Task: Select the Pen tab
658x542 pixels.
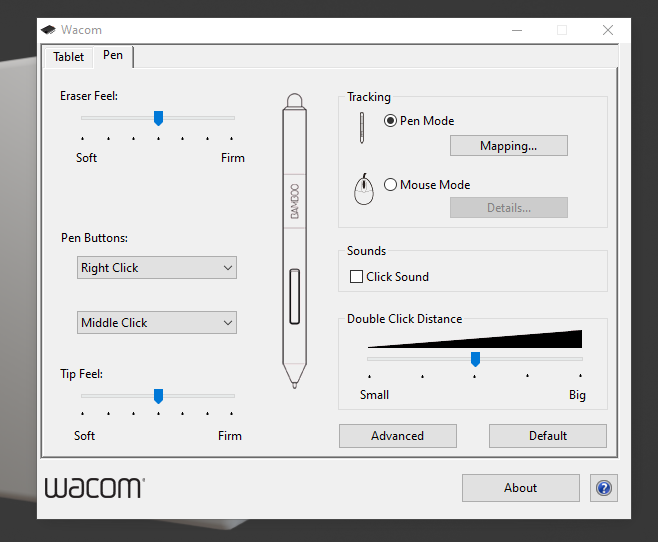Action: click(x=113, y=55)
